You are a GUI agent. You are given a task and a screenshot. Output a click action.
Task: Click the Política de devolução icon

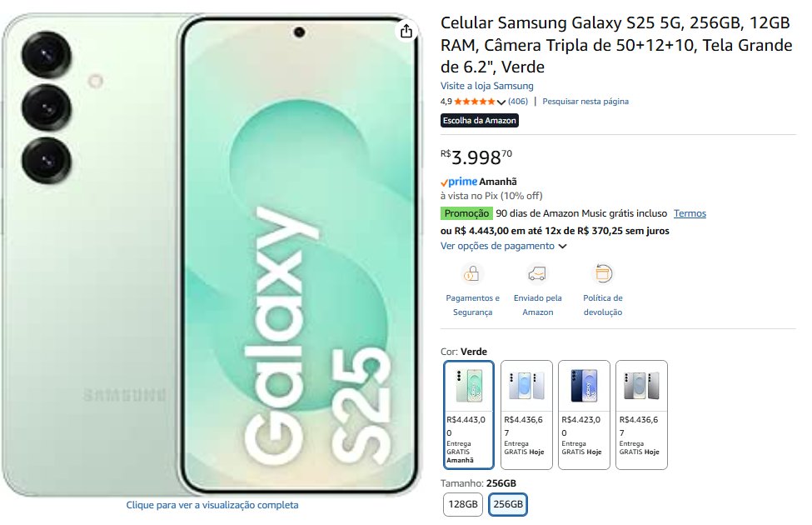pyautogui.click(x=603, y=273)
